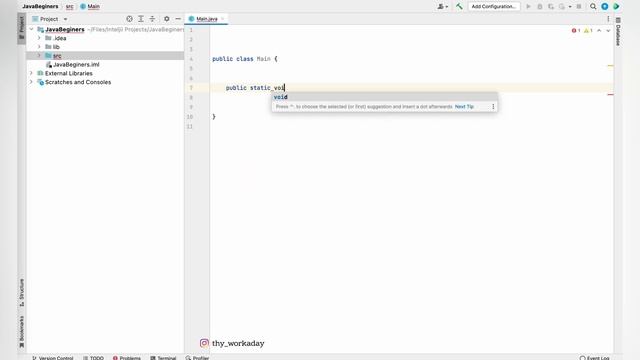Image resolution: width=640 pixels, height=360 pixels.
Task: Go to previous highlighted error arrow
Action: [599, 31]
